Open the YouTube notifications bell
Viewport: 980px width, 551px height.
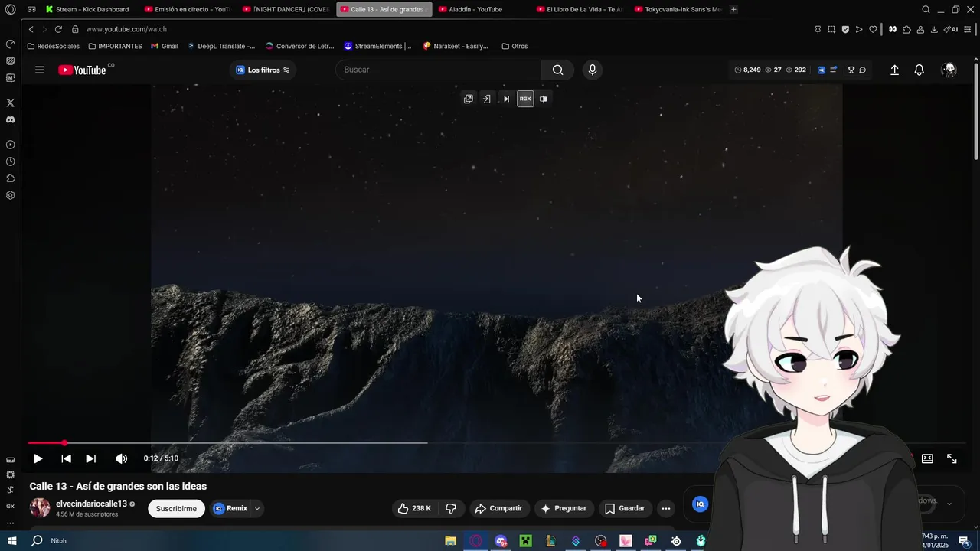919,70
